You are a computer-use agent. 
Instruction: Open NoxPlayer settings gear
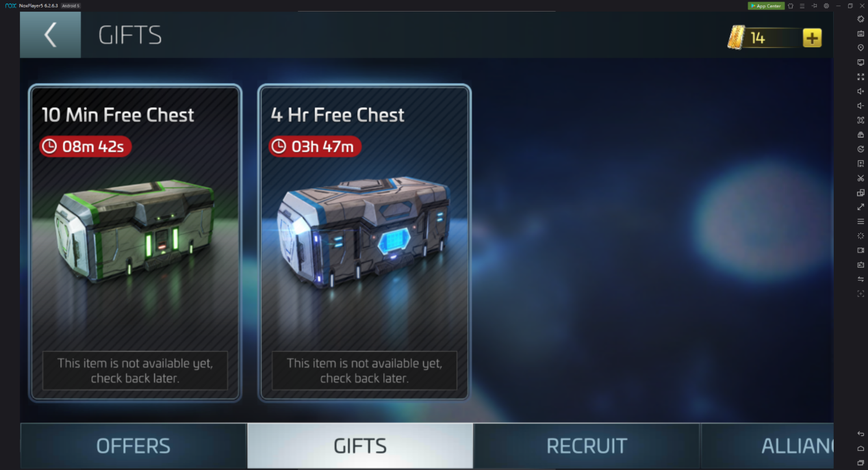pos(826,5)
